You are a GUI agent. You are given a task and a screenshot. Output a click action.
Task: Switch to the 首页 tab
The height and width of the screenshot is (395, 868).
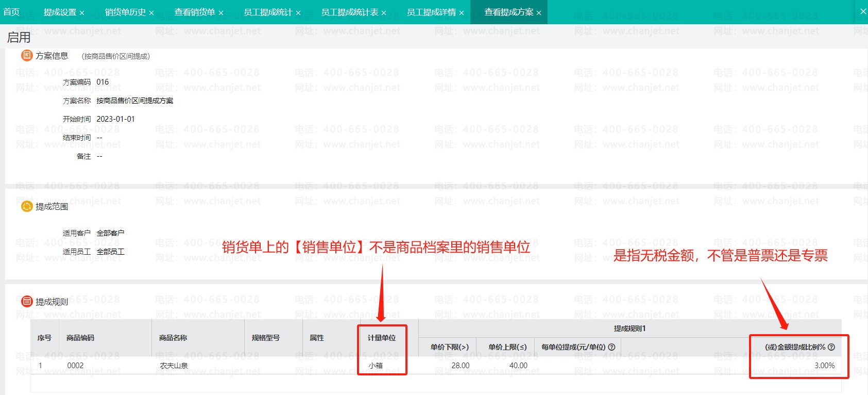click(11, 12)
